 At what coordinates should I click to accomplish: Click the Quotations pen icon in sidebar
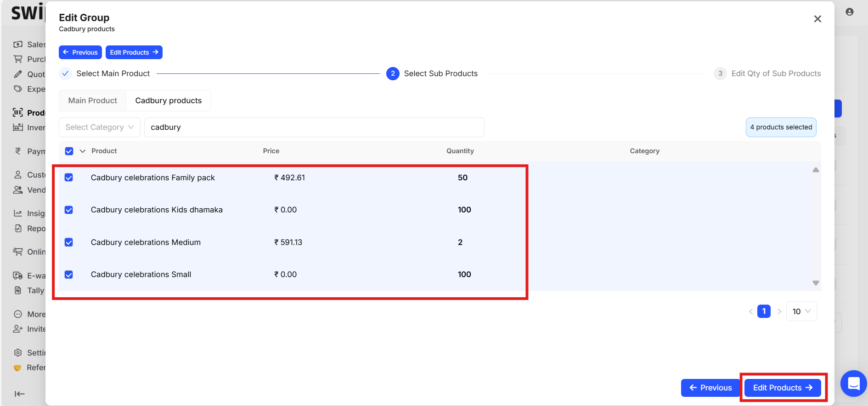click(x=18, y=74)
